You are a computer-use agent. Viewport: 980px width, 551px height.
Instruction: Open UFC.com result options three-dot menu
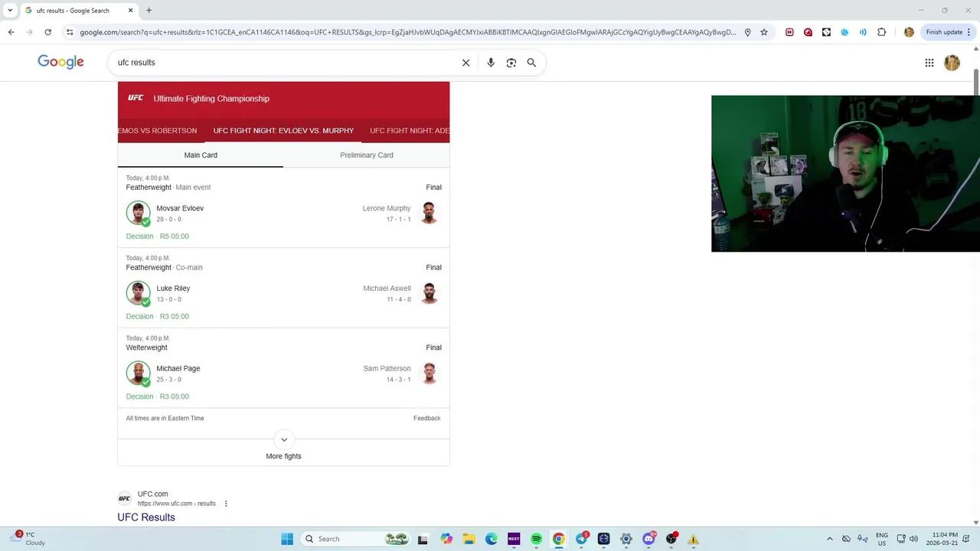226,504
